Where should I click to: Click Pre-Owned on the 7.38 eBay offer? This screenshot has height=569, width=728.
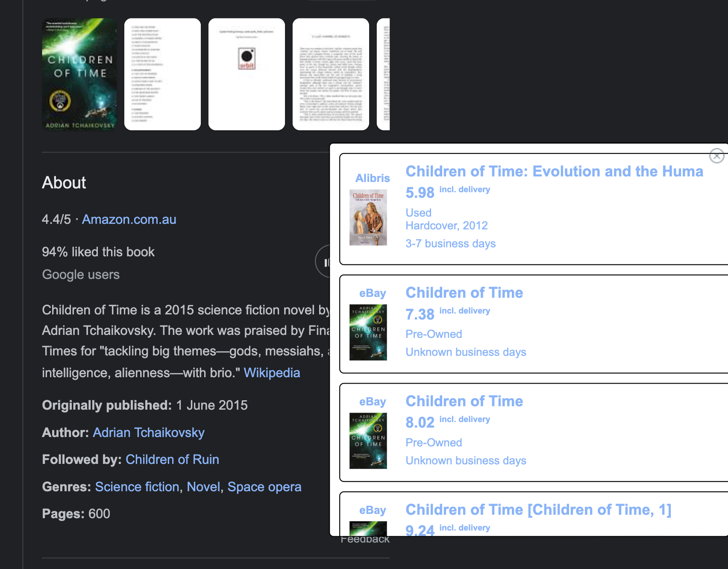(x=434, y=334)
